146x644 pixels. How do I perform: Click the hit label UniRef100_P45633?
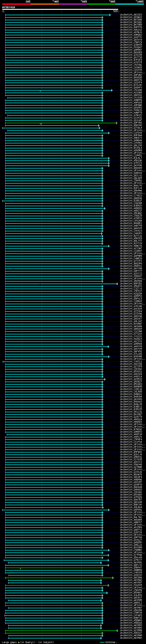pyautogui.click(x=131, y=111)
